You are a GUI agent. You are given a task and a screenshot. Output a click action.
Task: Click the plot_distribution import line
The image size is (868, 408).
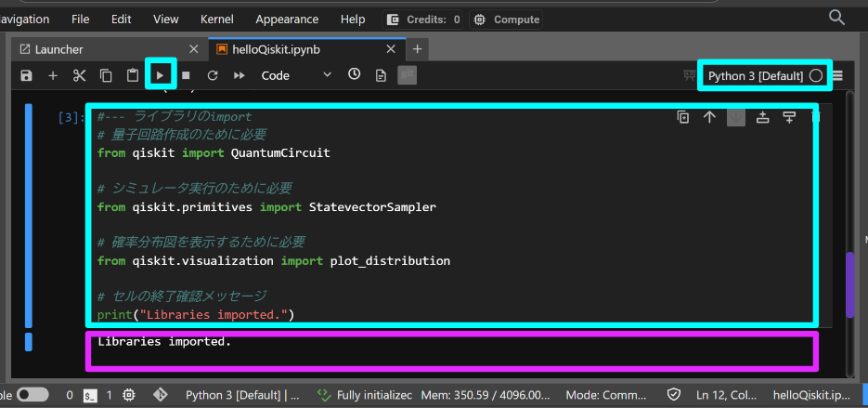[x=274, y=260]
